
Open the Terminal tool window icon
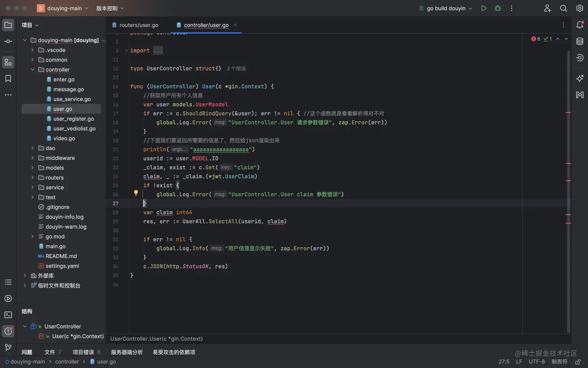point(8,315)
